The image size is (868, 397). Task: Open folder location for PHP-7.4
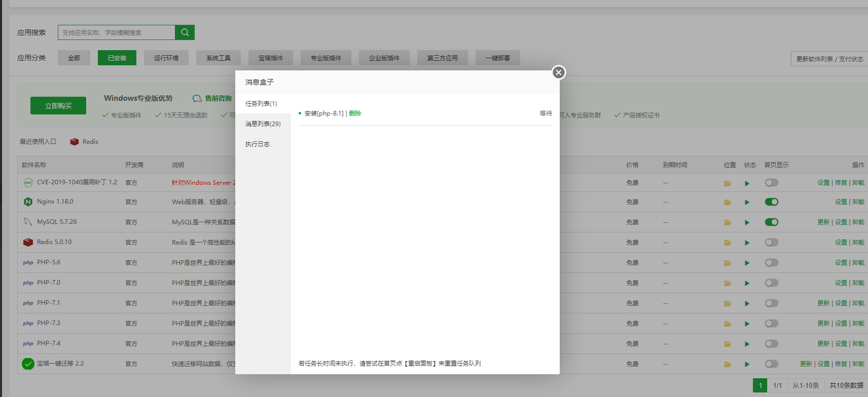(x=728, y=344)
